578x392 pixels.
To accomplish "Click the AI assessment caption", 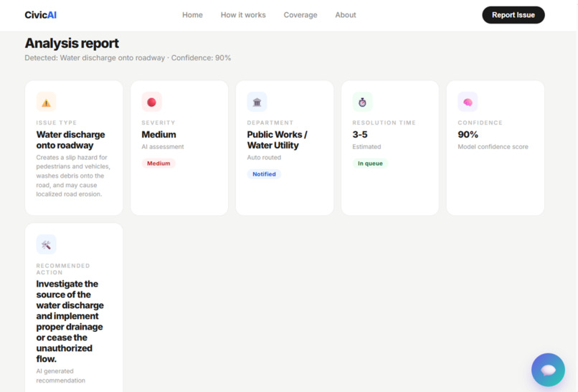I will point(163,147).
